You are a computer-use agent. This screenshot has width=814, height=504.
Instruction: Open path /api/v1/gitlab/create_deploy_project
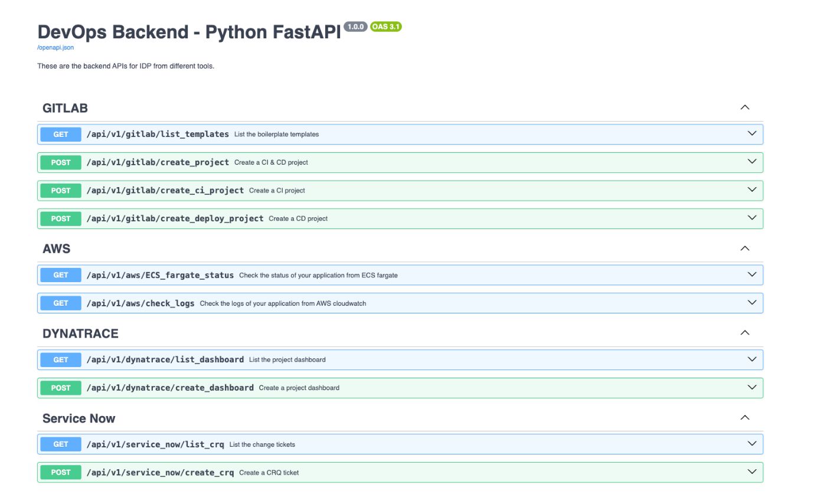coord(175,218)
